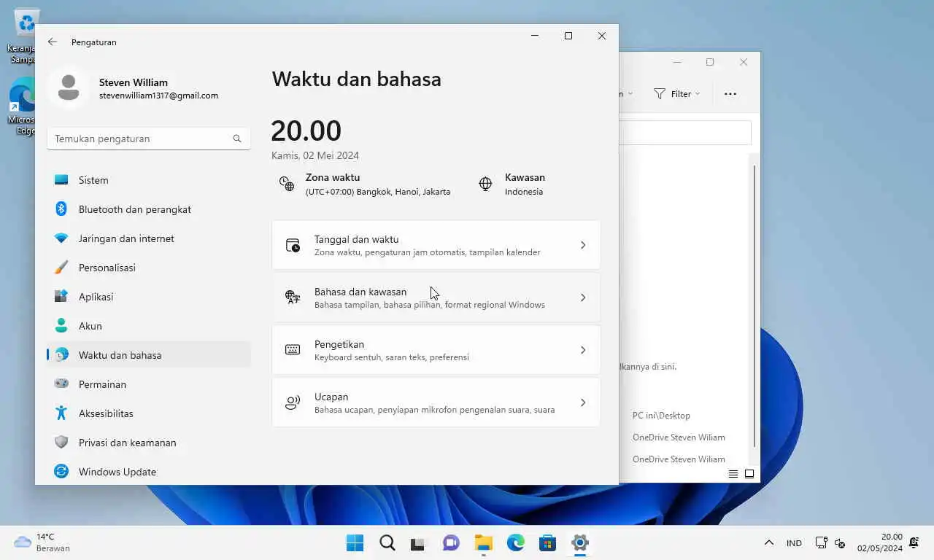Open Bahasa dan kawasan settings card
Screen dimensions: 934x560
436,297
